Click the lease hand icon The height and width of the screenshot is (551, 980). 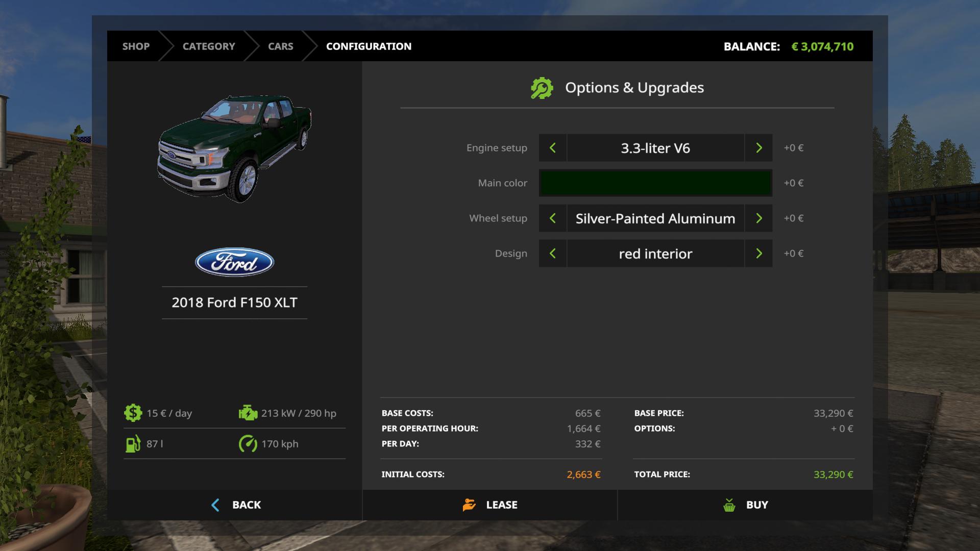(x=469, y=505)
